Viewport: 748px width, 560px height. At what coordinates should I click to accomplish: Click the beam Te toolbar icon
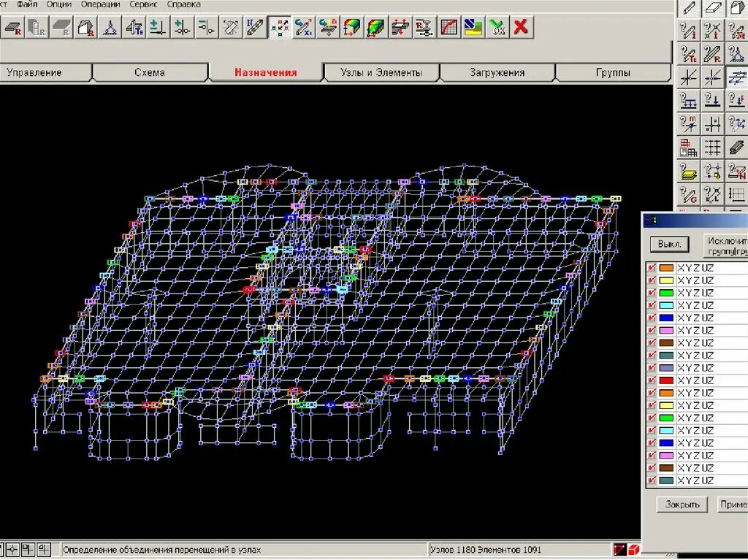pyautogui.click(x=134, y=27)
